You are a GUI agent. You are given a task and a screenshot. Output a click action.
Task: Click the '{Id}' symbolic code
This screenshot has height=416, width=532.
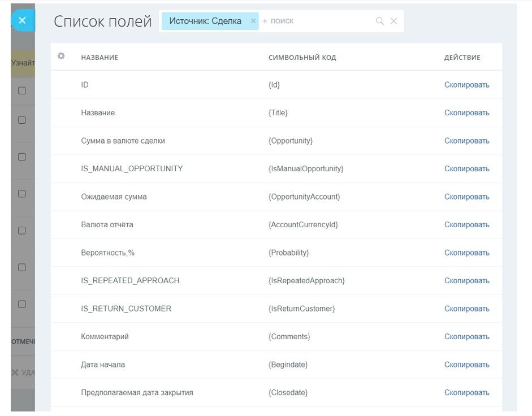[x=274, y=85]
